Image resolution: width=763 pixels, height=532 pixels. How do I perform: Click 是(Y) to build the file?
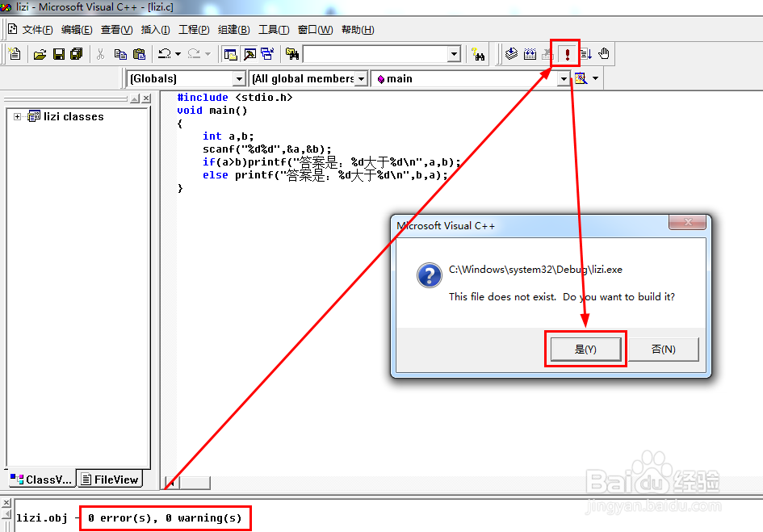585,349
